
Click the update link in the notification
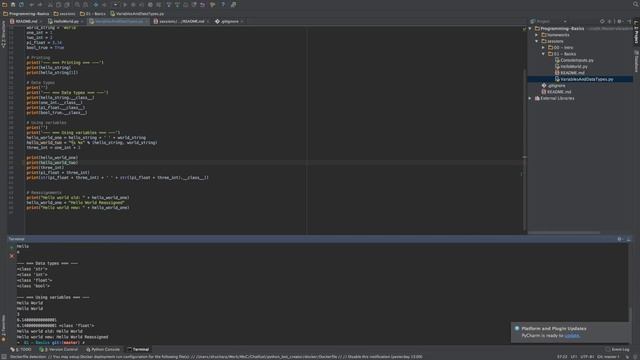click(571, 336)
